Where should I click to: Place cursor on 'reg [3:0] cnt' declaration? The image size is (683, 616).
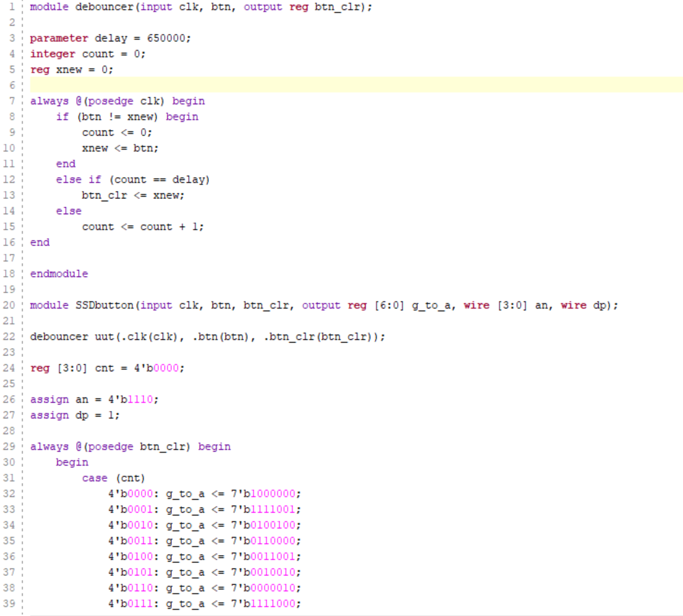pos(107,368)
